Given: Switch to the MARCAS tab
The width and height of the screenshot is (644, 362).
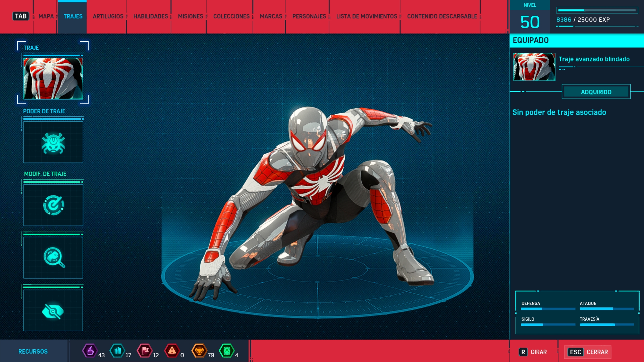Looking at the screenshot, I should click(x=271, y=16).
